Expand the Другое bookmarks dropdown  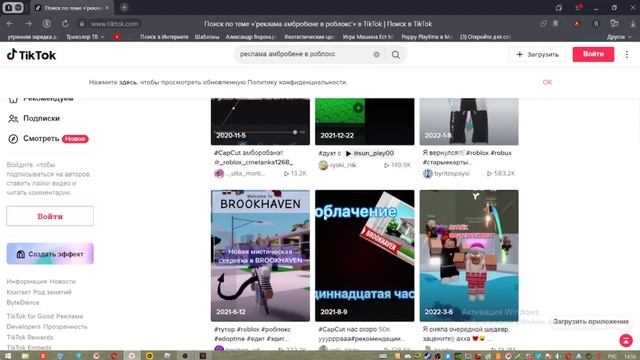click(619, 37)
